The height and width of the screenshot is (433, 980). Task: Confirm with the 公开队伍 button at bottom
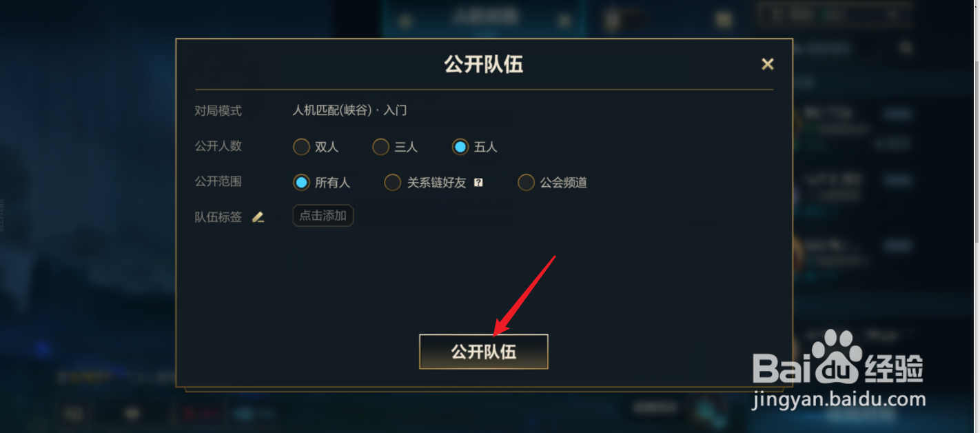pos(484,352)
